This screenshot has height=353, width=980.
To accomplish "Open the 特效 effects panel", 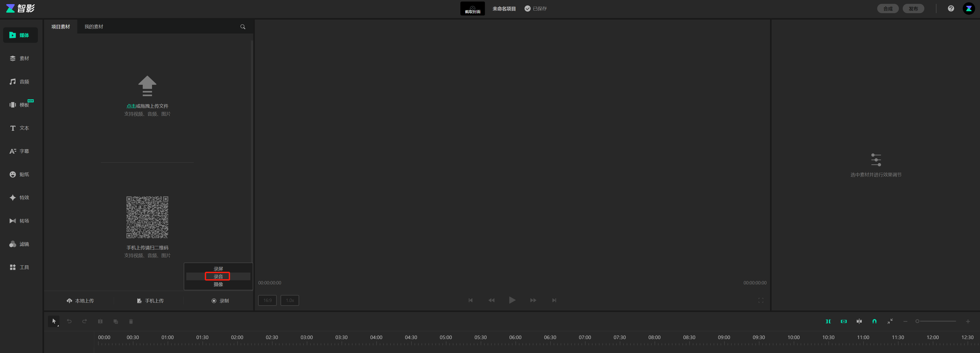I will coord(20,198).
